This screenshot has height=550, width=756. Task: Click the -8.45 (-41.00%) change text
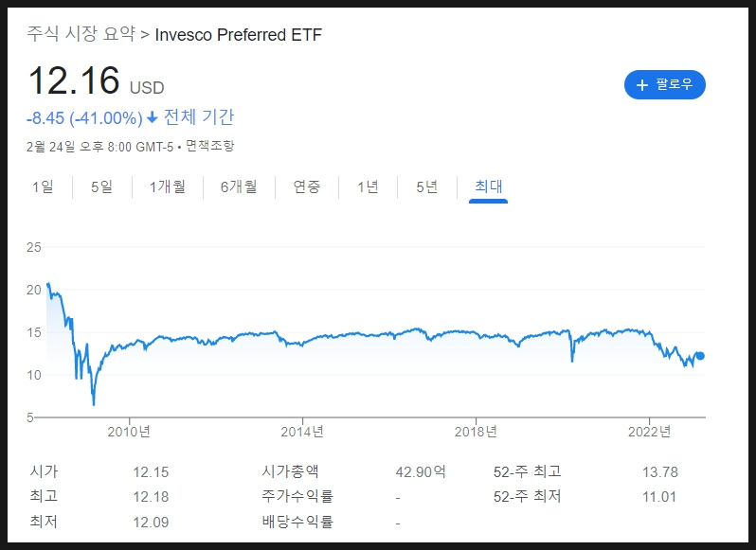[x=85, y=118]
